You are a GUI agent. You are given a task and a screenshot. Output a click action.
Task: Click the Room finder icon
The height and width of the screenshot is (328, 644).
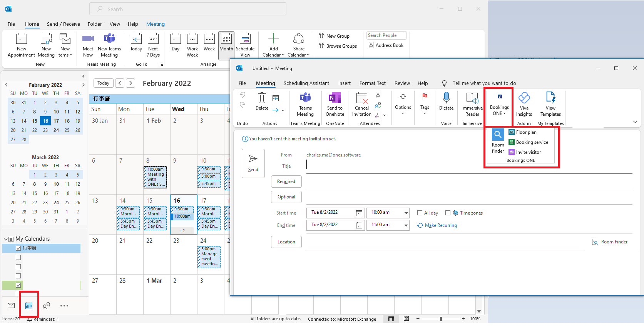(x=498, y=135)
